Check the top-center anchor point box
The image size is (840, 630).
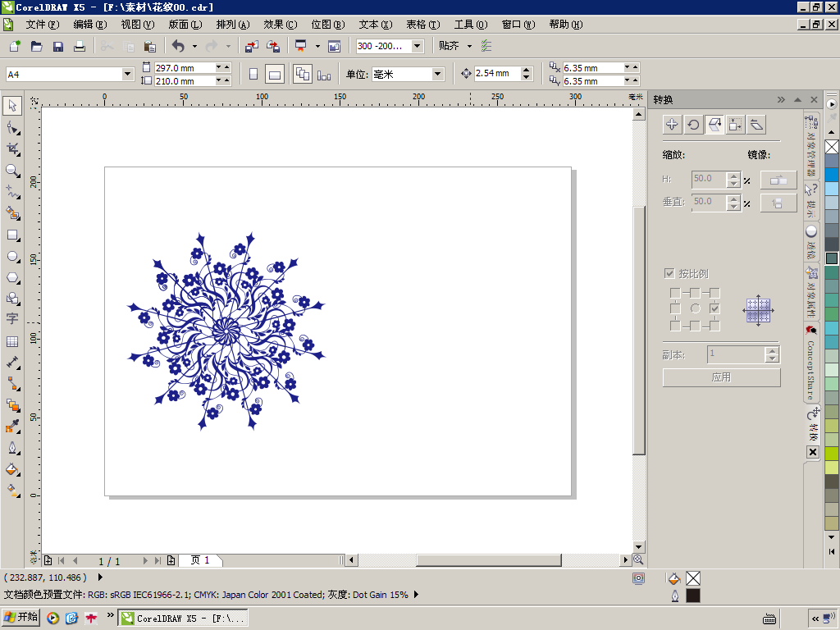coord(695,293)
